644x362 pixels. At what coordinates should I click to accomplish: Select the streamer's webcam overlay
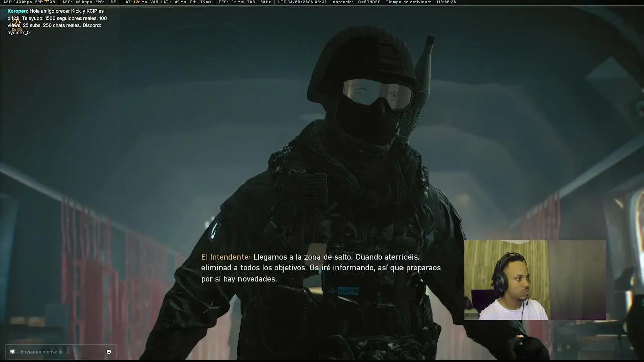coord(535,280)
